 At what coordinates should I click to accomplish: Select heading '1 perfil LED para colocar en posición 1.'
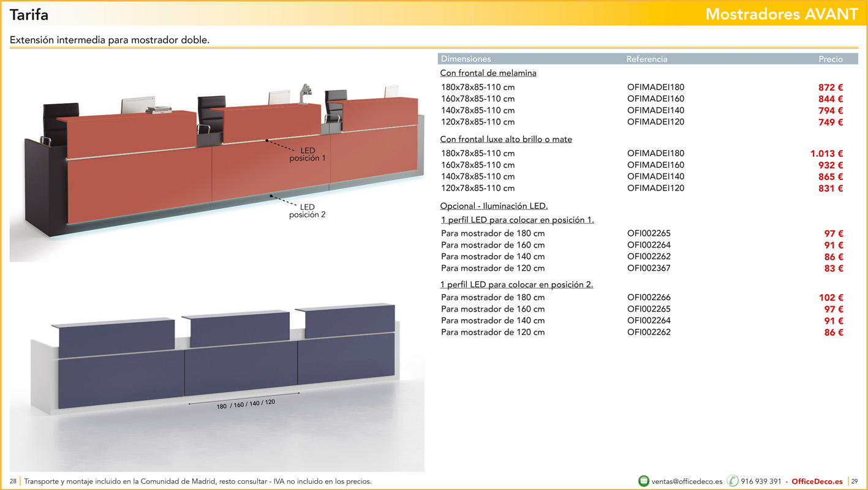click(517, 220)
